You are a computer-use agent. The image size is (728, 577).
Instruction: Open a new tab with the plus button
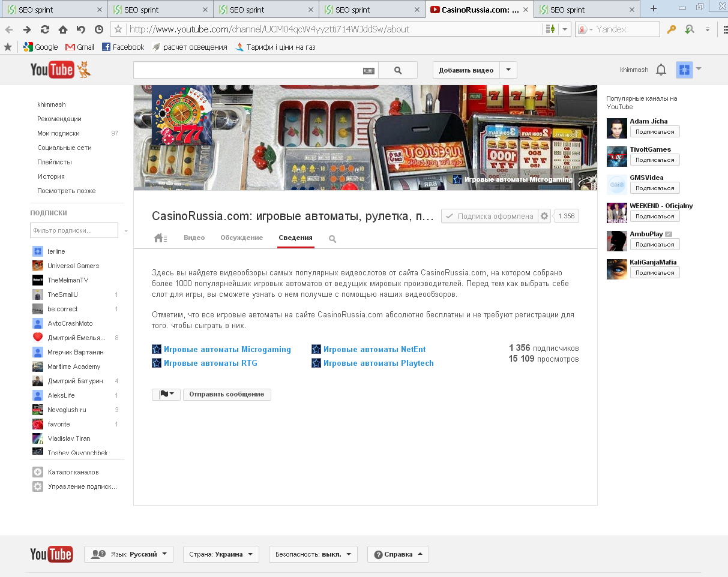click(654, 8)
